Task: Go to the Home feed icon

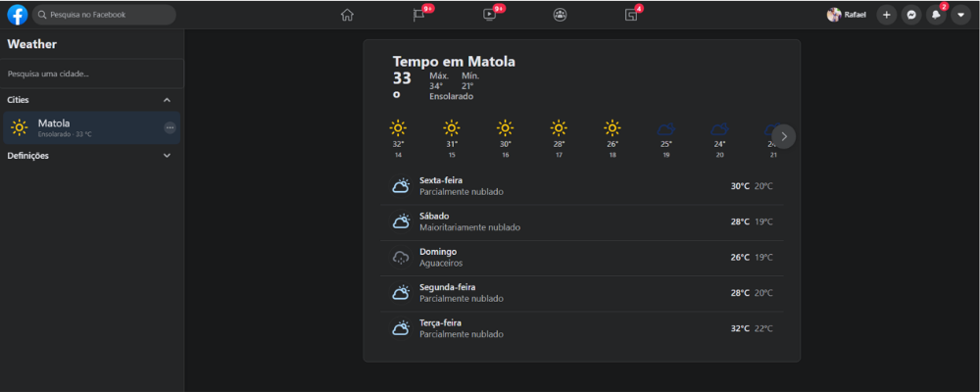Action: click(347, 15)
